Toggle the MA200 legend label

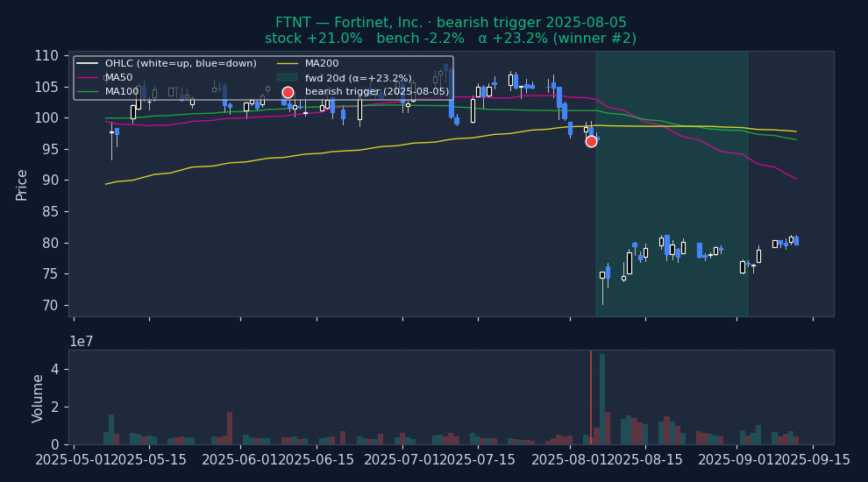point(322,64)
